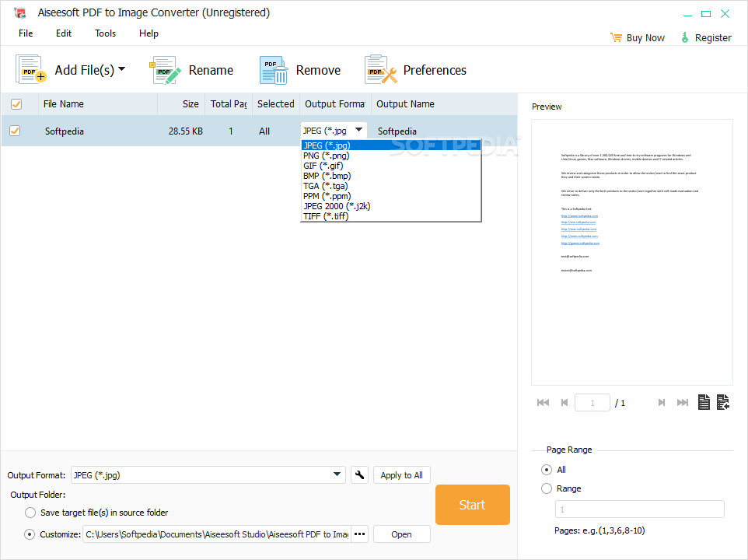Collapse the row's JPEG format dropdown
748x560 pixels.
tap(358, 130)
